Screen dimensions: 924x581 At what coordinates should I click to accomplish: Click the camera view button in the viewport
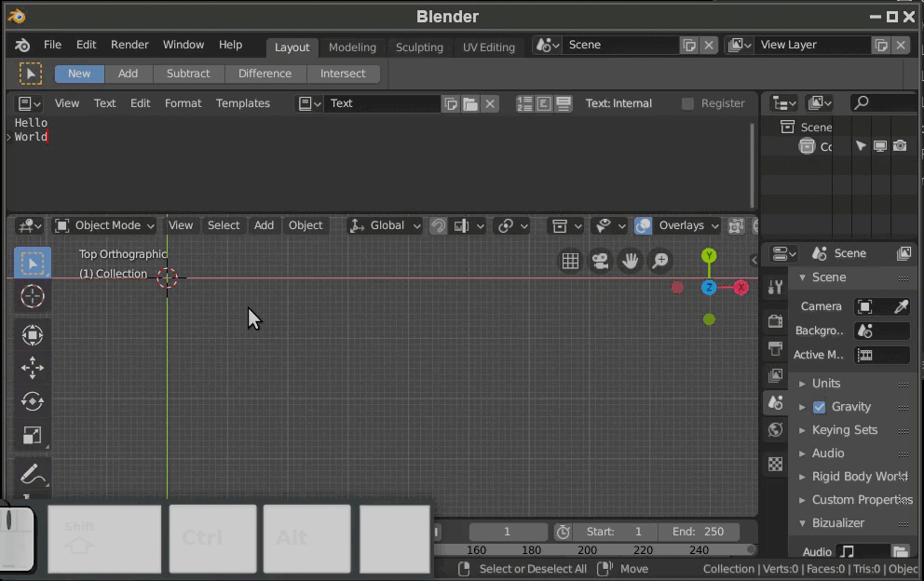coord(600,261)
